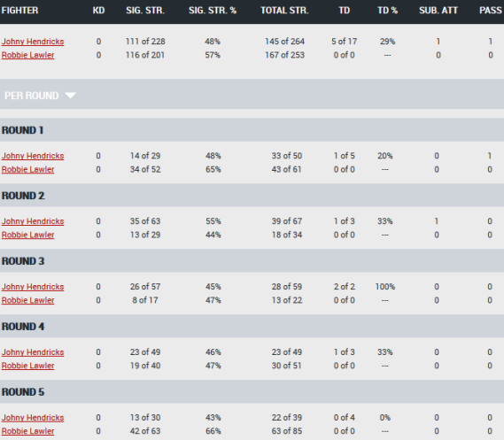This screenshot has height=440, width=504.
Task: Click Johny Hendricks link under Round 5
Action: click(33, 418)
